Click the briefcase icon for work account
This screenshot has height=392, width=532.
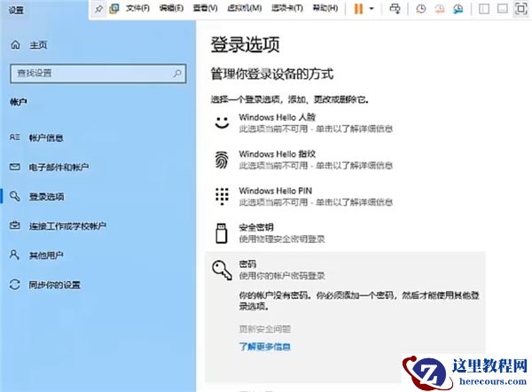point(15,225)
